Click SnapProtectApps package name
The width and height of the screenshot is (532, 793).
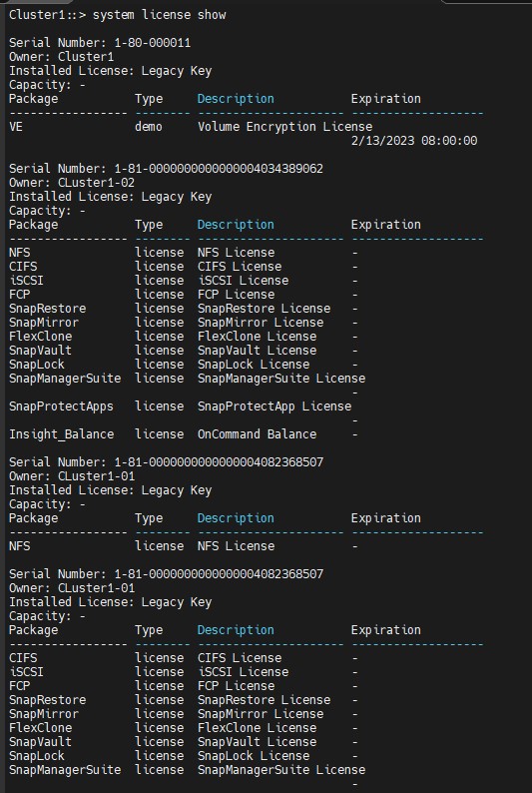pyautogui.click(x=61, y=406)
